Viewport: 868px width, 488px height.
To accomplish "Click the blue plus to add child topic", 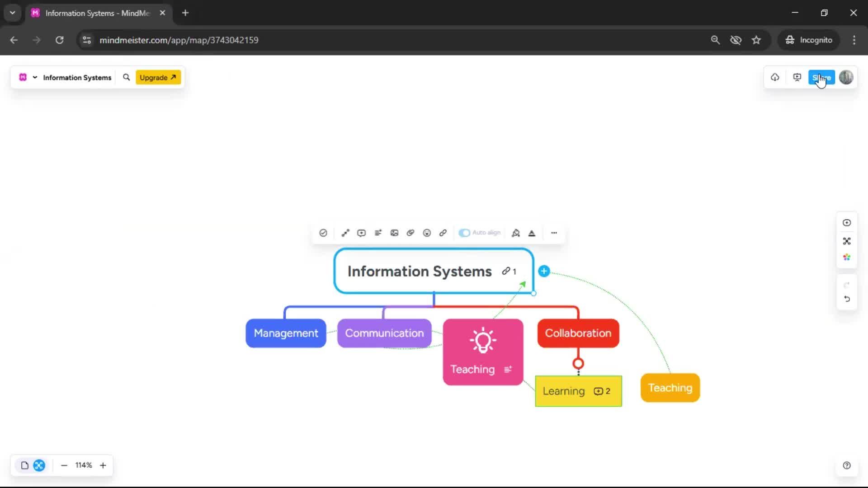I will click(x=544, y=271).
